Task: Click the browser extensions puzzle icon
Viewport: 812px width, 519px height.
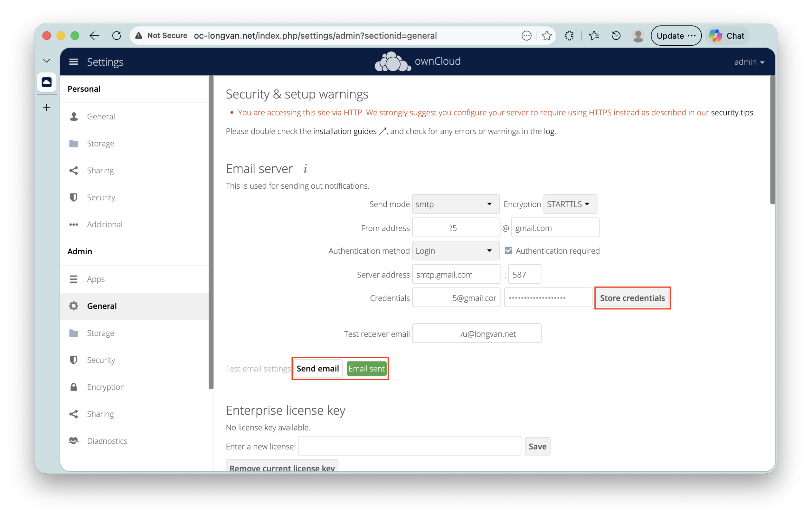Action: coord(569,36)
